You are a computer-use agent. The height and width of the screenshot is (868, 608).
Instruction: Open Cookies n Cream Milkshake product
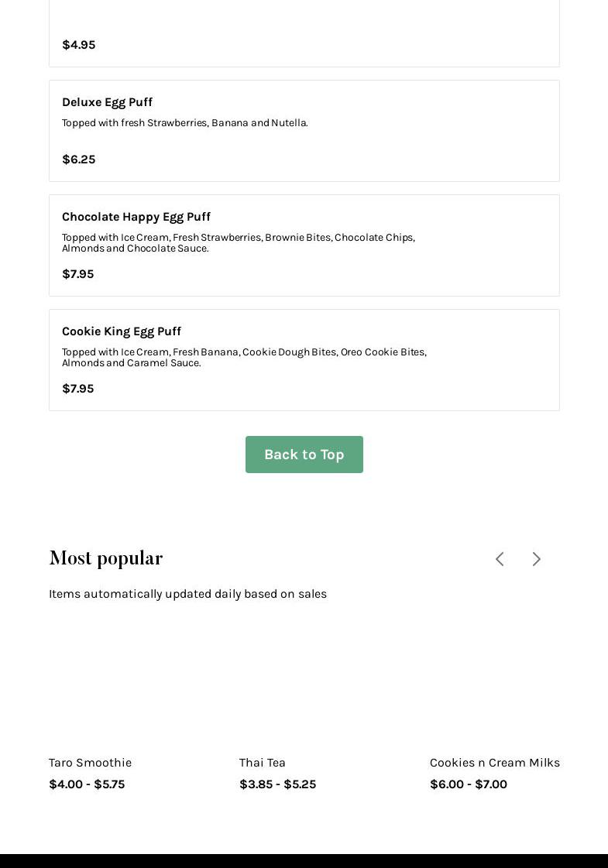[x=494, y=763]
